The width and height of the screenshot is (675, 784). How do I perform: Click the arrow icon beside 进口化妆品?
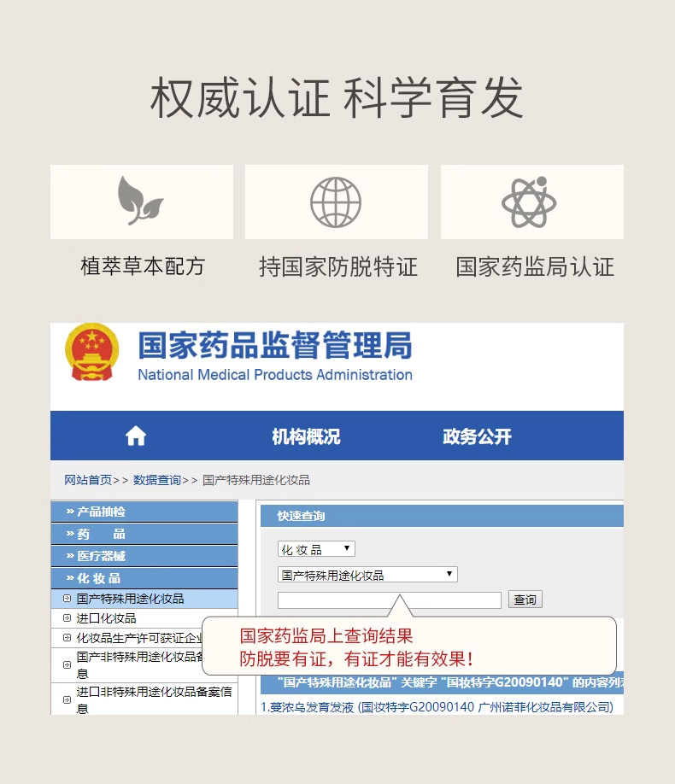67,618
